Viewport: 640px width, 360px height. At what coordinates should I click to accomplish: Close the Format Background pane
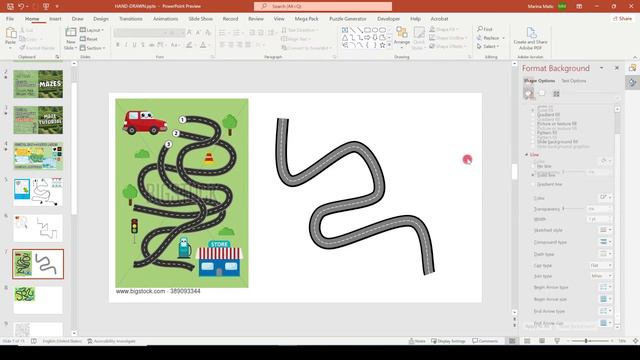click(x=617, y=68)
